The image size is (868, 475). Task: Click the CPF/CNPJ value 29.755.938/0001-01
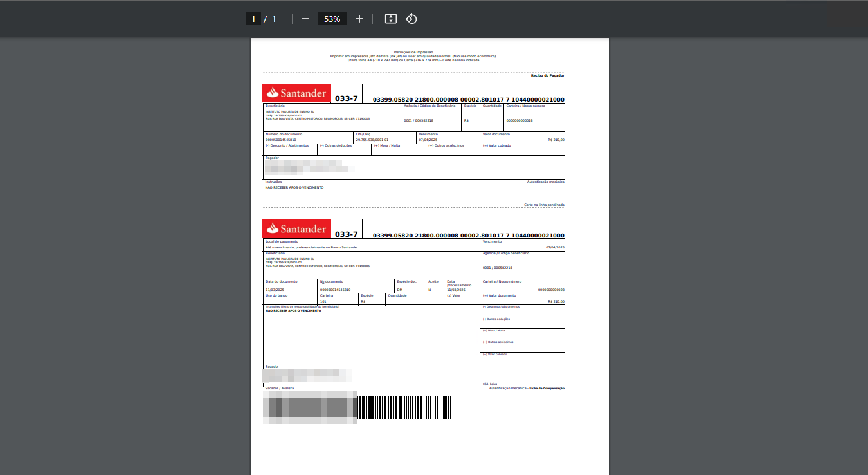coord(372,140)
